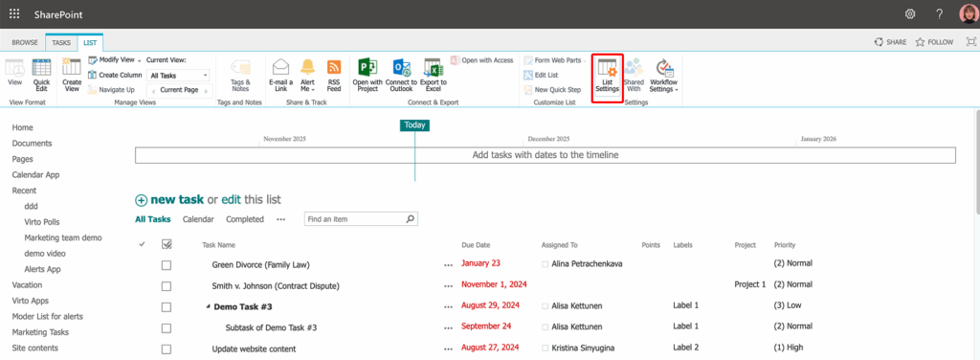This screenshot has width=980, height=360.
Task: Toggle the select-all checkbox in header
Action: pos(167,244)
